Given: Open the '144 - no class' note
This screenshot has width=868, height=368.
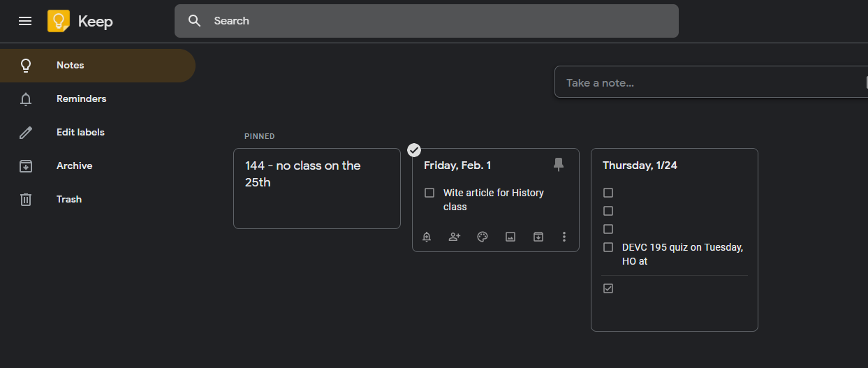Looking at the screenshot, I should point(316,188).
